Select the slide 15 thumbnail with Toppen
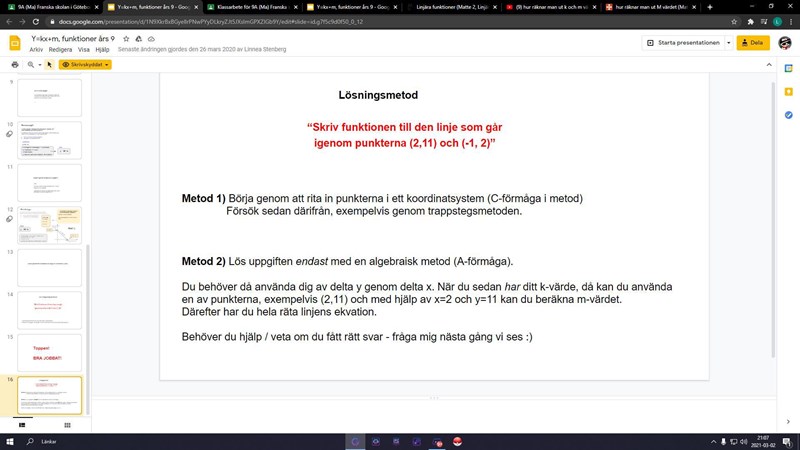The image size is (800, 450). click(x=50, y=353)
